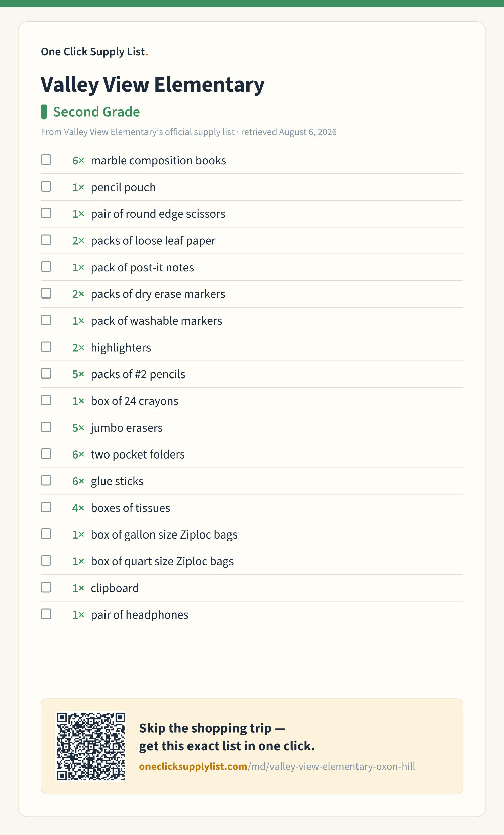The height and width of the screenshot is (835, 504).
Task: Tick gallon size Ziploc bags checkbox
Action: (x=46, y=534)
